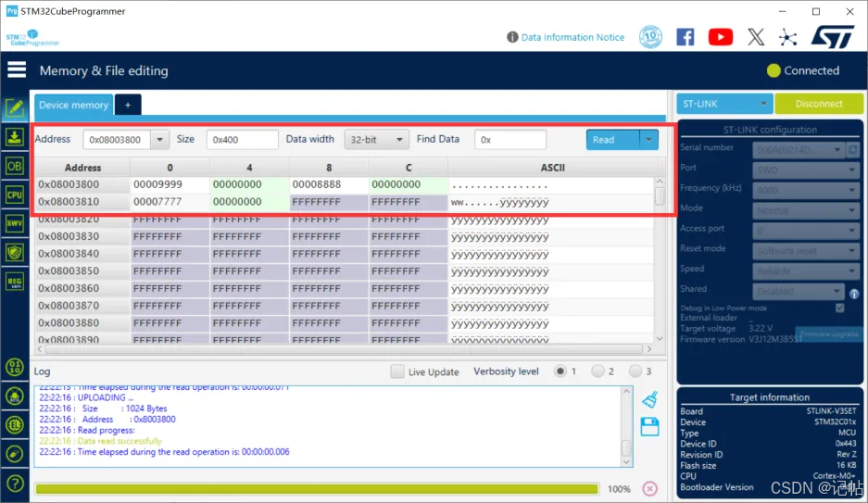
Task: Expand the Data width 32-bit dropdown
Action: (376, 140)
